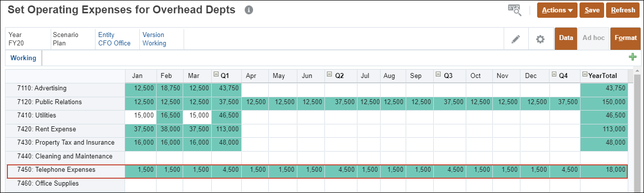Click the form info icon beside title

click(249, 10)
